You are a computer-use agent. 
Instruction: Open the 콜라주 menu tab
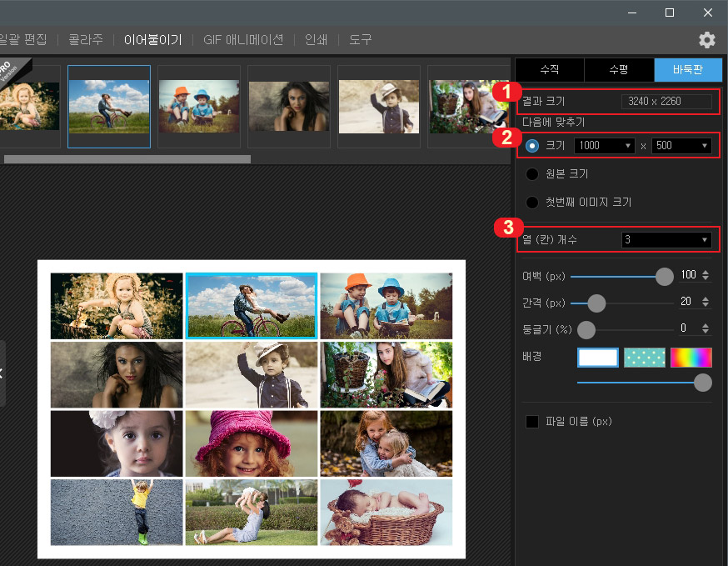86,39
